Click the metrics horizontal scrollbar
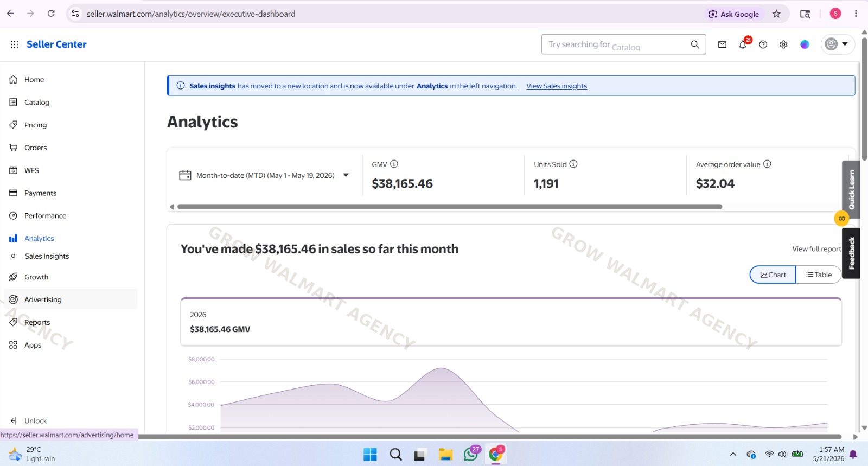The image size is (868, 466). [450, 207]
